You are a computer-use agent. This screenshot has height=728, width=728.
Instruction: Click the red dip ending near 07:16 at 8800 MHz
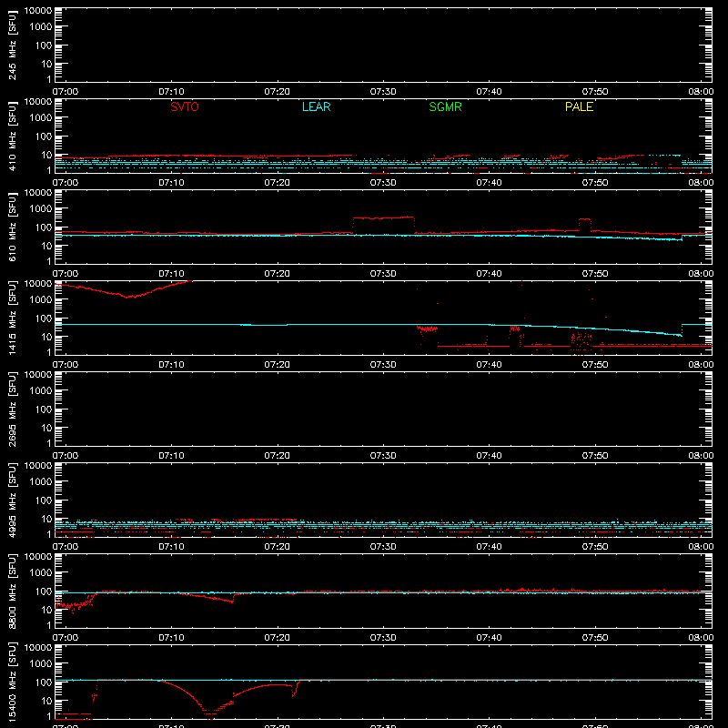(232, 602)
